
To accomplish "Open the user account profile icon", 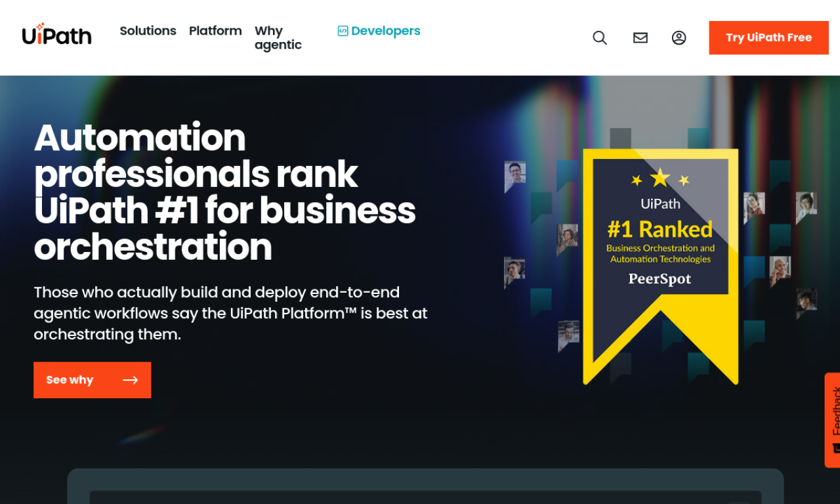I will (x=679, y=38).
